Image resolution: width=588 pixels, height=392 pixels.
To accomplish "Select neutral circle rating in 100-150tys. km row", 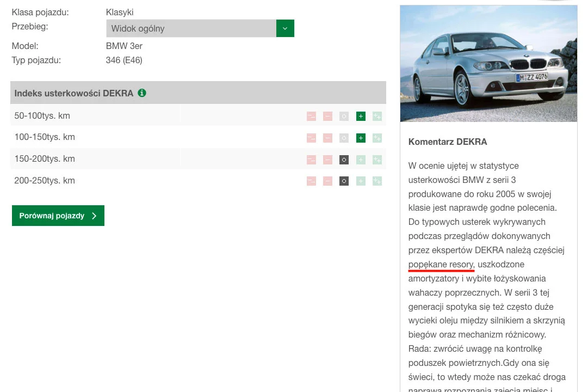I will pos(344,138).
